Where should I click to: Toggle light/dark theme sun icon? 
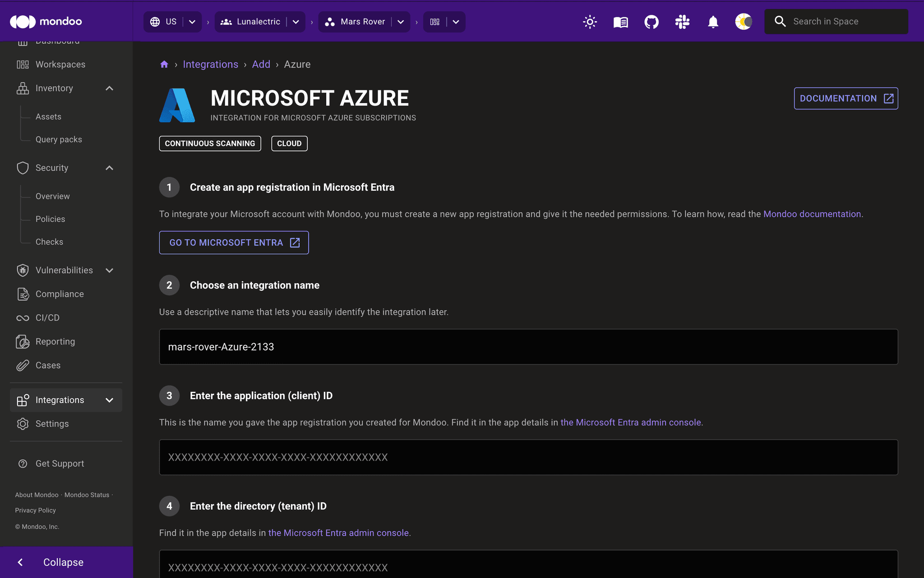click(x=590, y=22)
